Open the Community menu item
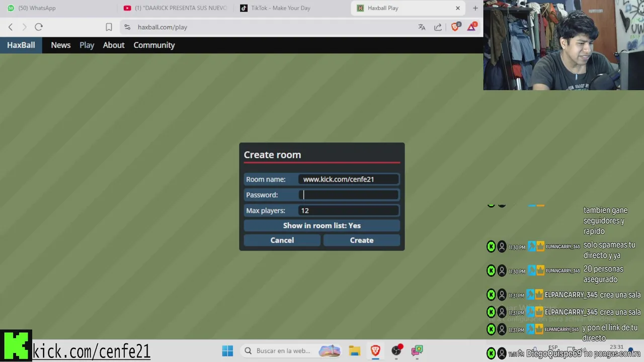The image size is (644, 362). [x=154, y=45]
